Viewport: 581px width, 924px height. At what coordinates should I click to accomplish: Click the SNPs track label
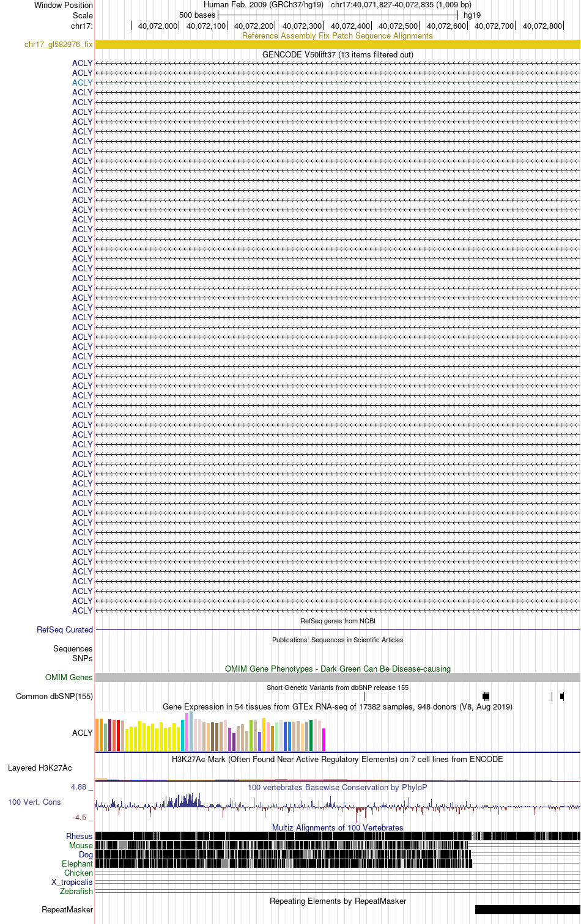(82, 658)
